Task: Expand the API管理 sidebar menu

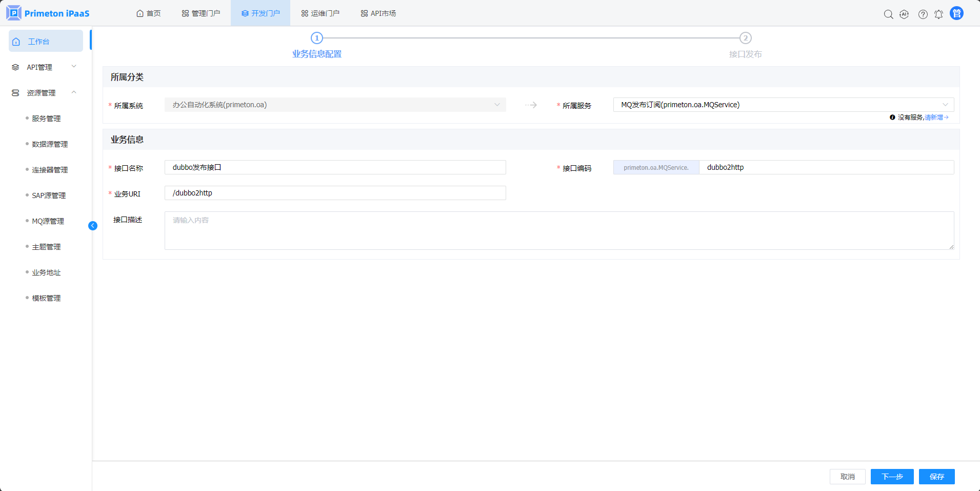Action: (x=45, y=67)
